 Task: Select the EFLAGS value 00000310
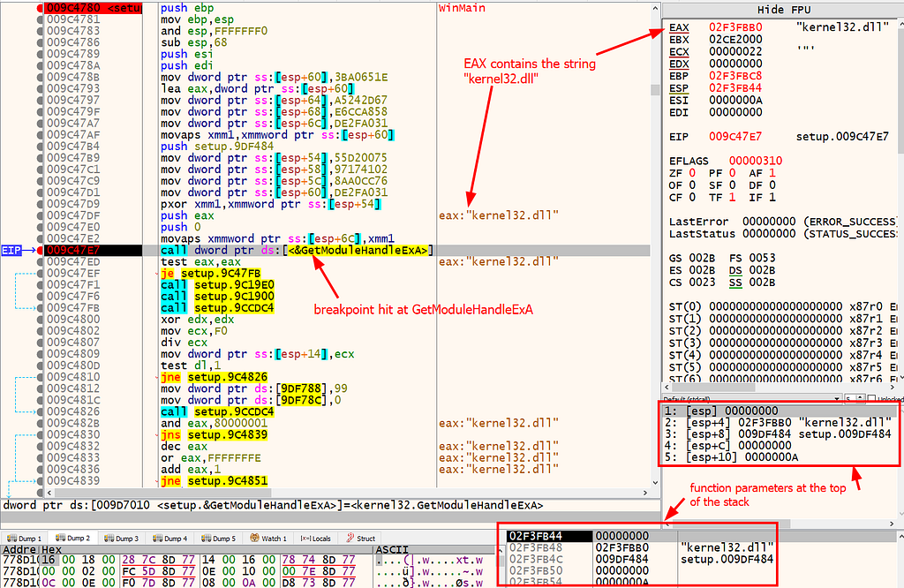756,161
